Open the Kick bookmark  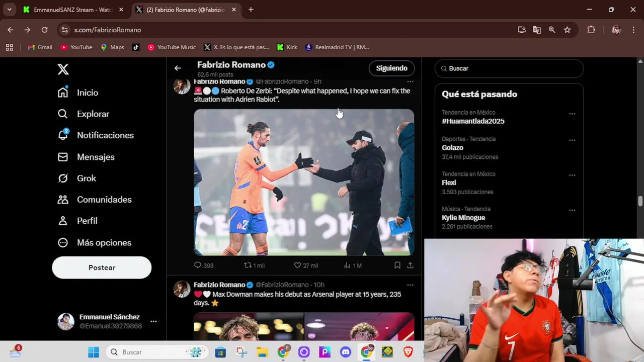pyautogui.click(x=287, y=47)
